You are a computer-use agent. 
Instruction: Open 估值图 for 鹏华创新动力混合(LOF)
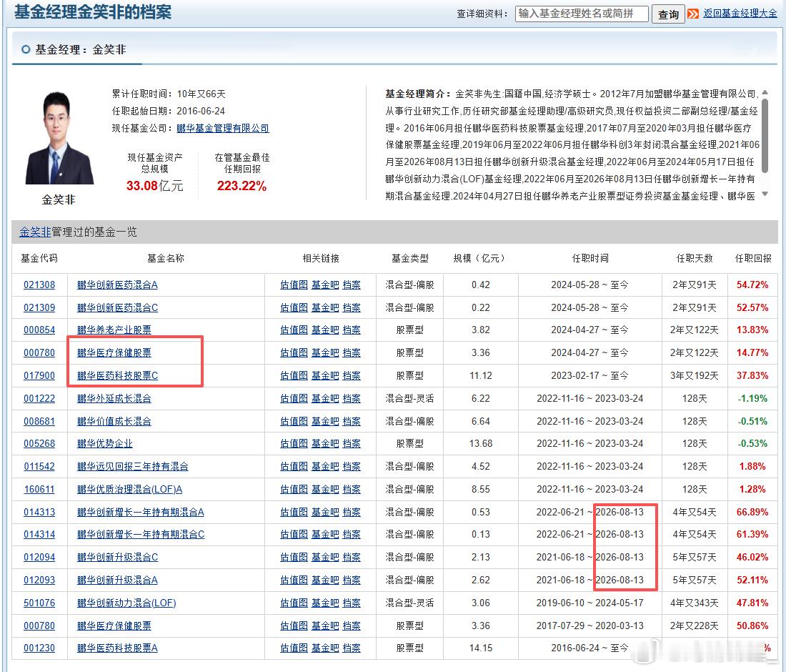[x=294, y=603]
